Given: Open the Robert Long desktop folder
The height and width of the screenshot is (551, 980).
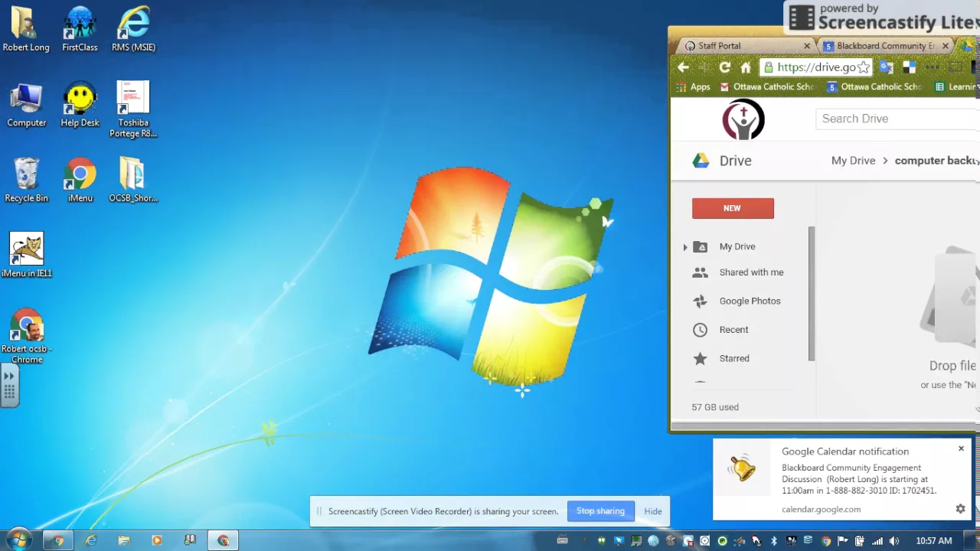Looking at the screenshot, I should 26,29.
